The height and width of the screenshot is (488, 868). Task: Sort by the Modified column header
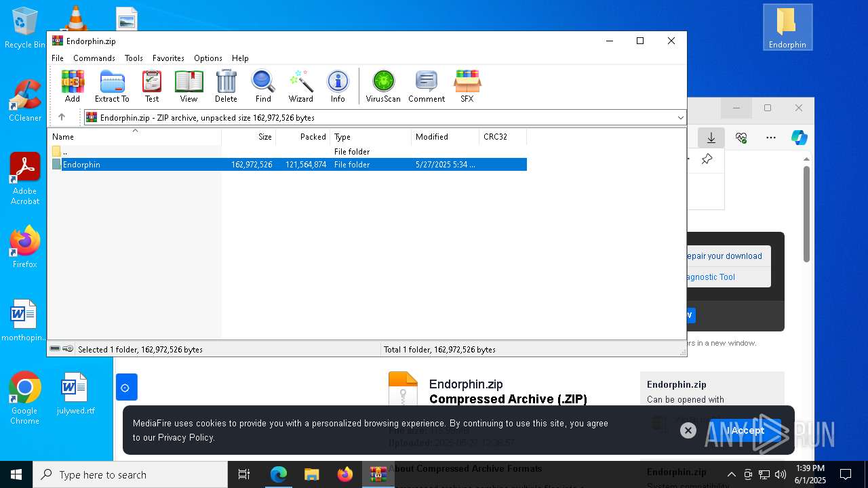(x=446, y=137)
